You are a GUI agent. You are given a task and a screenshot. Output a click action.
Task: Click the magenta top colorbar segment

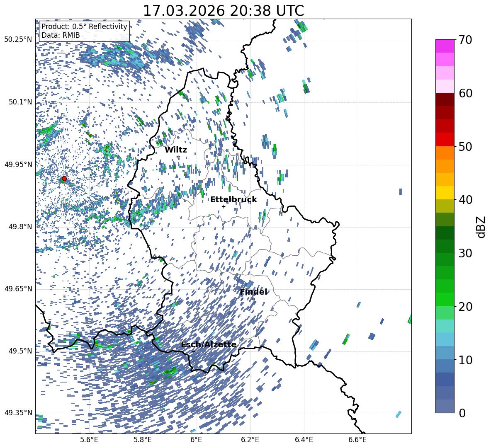tap(445, 46)
